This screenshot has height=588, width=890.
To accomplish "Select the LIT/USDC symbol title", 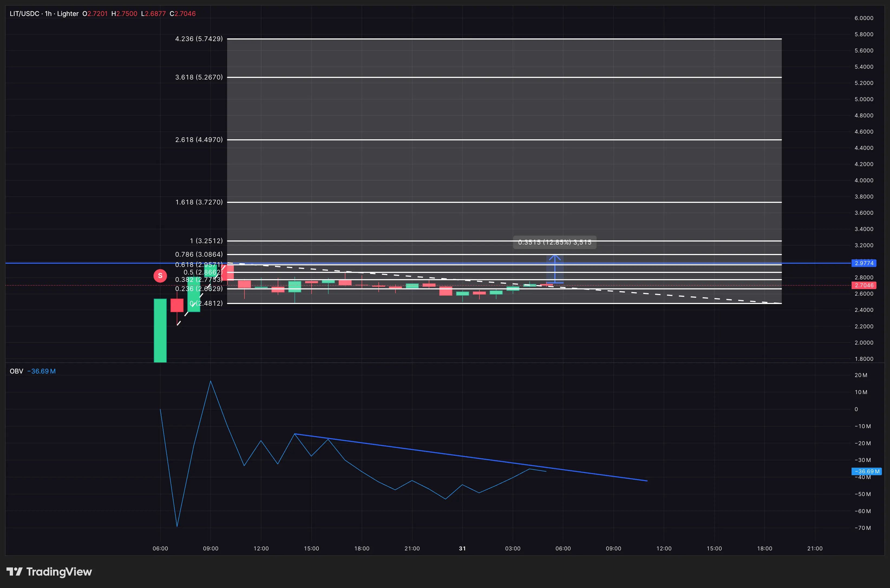I will (25, 14).
